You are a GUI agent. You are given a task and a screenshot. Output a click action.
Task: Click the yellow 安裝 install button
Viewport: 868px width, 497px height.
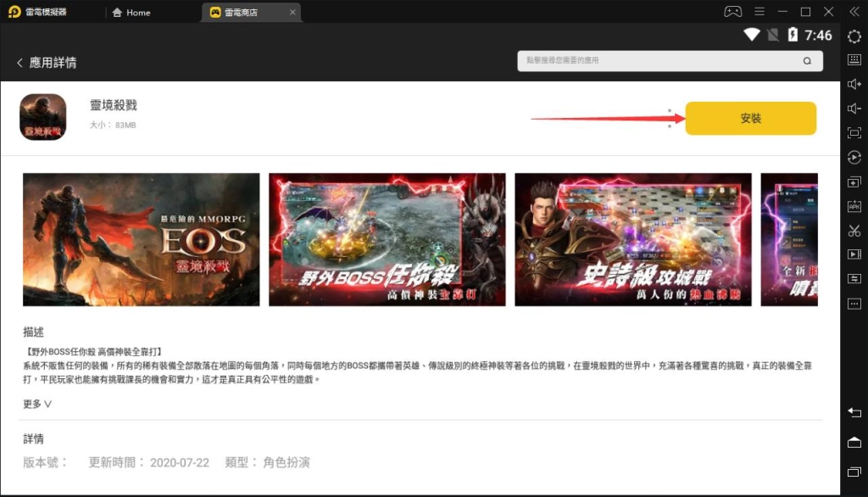pos(750,118)
